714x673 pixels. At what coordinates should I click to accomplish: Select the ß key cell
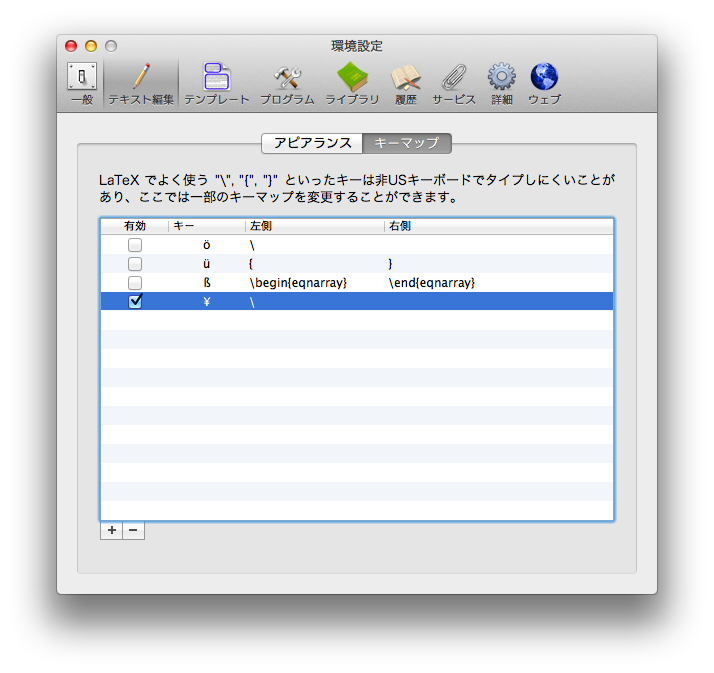pos(207,283)
